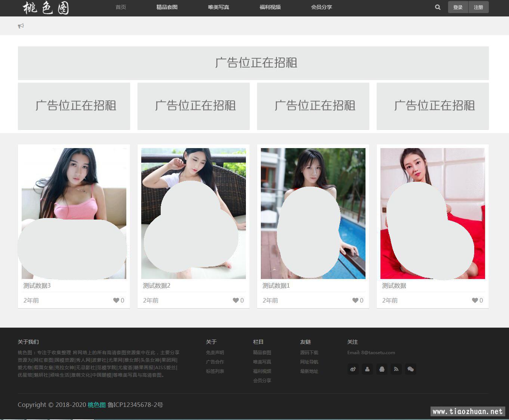Open the 免责声明 footer link
The width and height of the screenshot is (509, 420).
215,353
